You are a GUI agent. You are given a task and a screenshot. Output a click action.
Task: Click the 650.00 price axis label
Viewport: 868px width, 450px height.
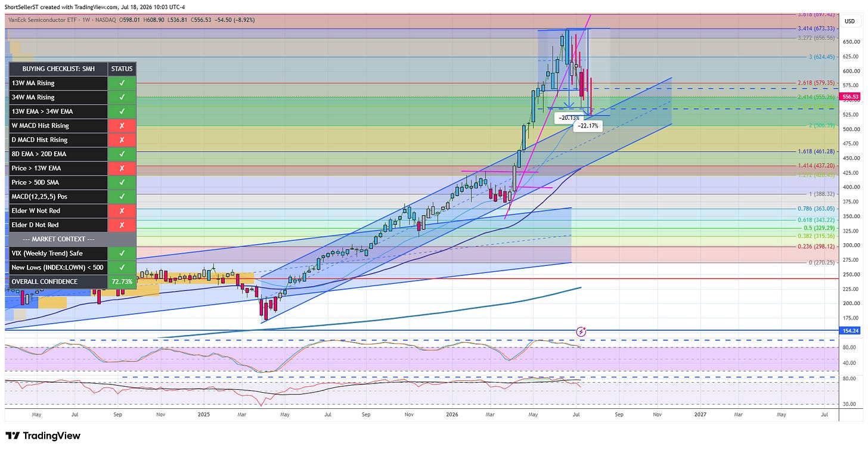coord(851,42)
